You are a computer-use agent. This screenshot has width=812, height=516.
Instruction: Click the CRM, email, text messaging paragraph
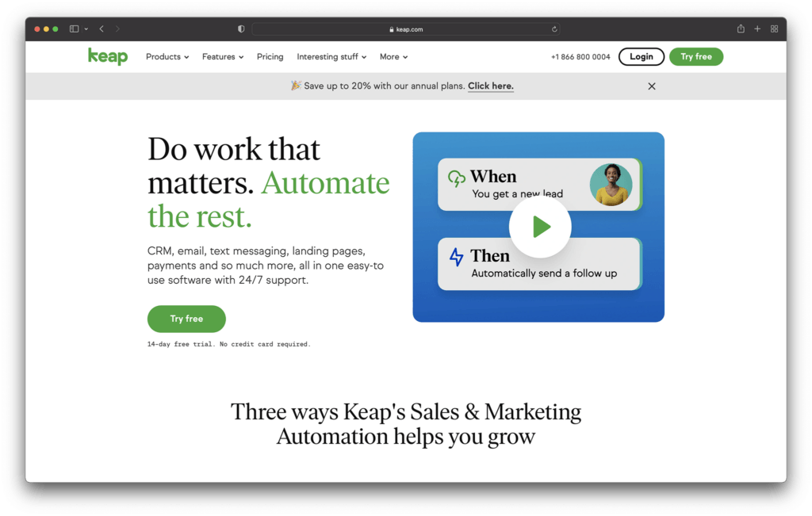266,266
